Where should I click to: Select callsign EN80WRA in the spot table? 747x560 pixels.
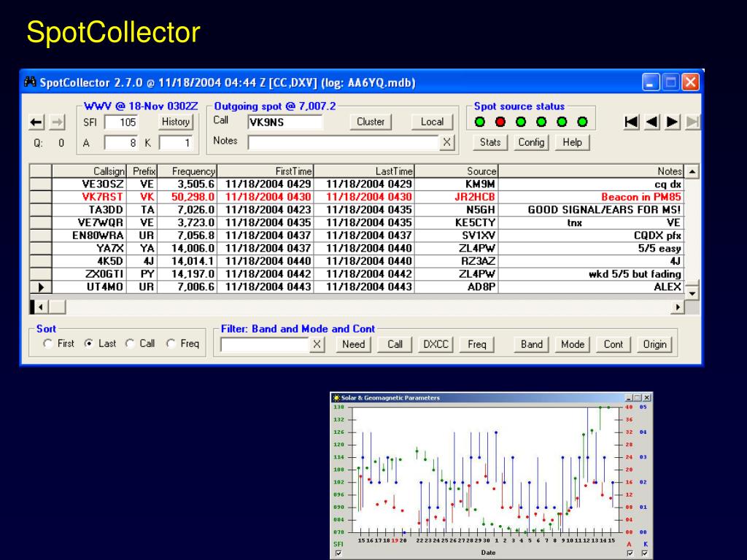98,236
